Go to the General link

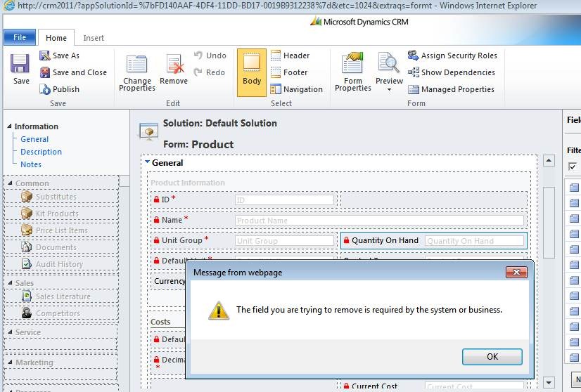[x=34, y=139]
